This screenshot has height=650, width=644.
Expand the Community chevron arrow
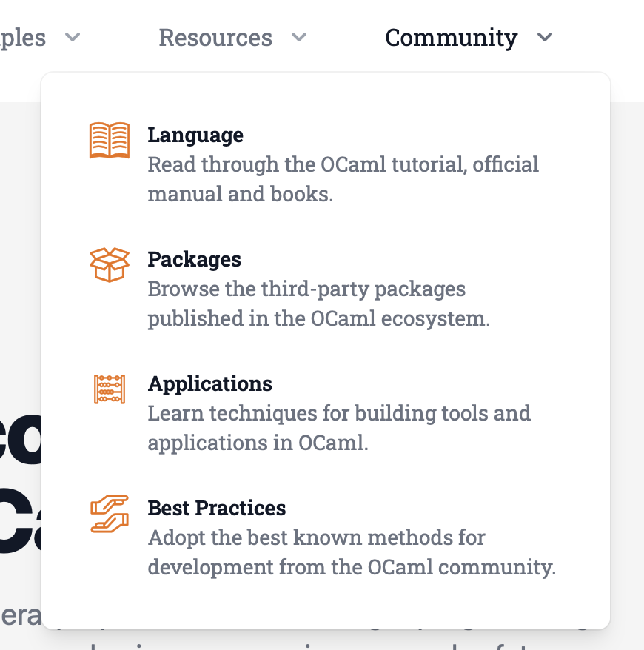point(545,37)
